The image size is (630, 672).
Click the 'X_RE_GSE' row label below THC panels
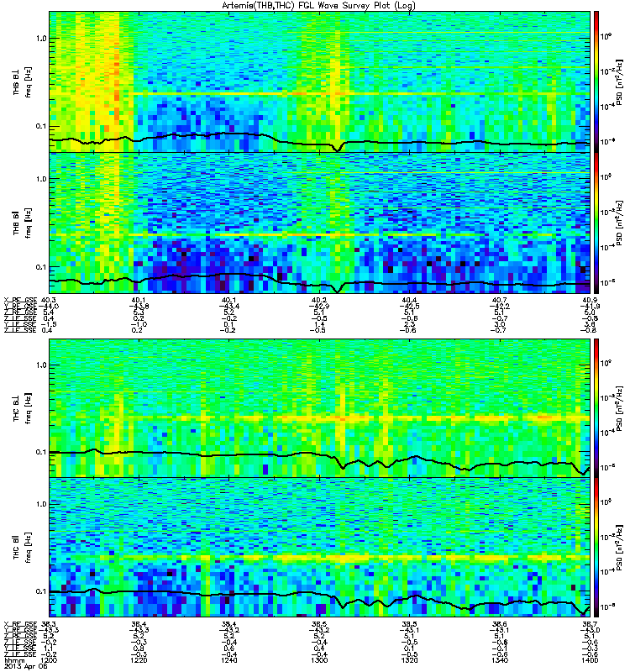(x=20, y=624)
